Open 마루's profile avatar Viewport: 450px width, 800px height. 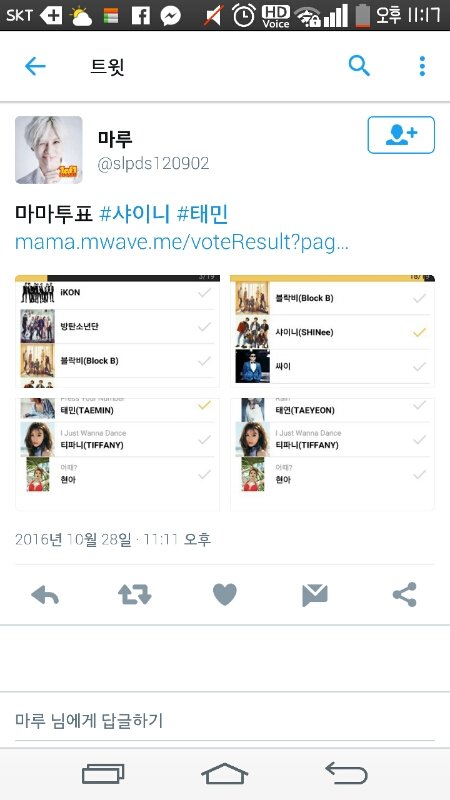click(48, 149)
